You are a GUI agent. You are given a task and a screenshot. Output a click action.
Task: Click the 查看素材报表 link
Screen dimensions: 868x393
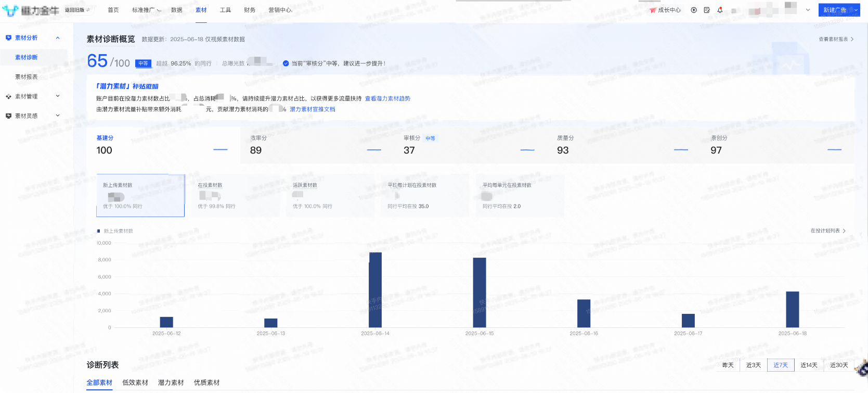tap(836, 39)
